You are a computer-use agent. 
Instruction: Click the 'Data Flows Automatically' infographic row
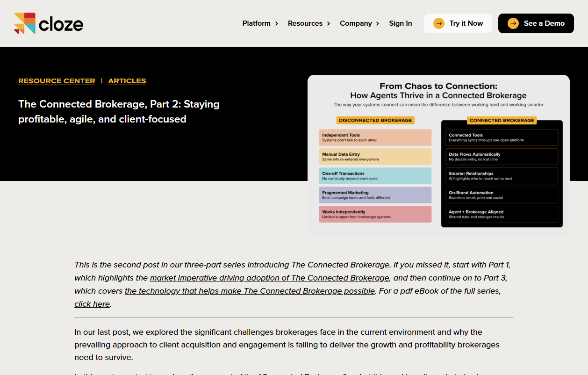502,157
